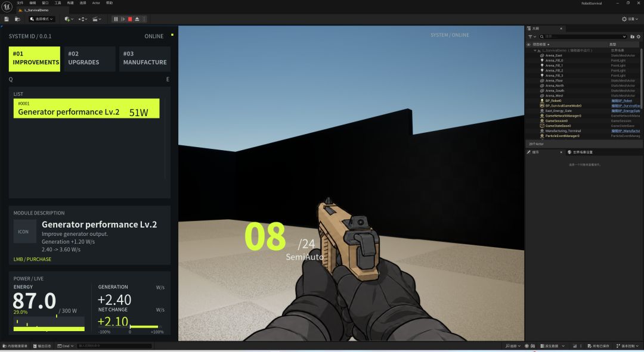Open Outliner settings gear

tap(638, 36)
